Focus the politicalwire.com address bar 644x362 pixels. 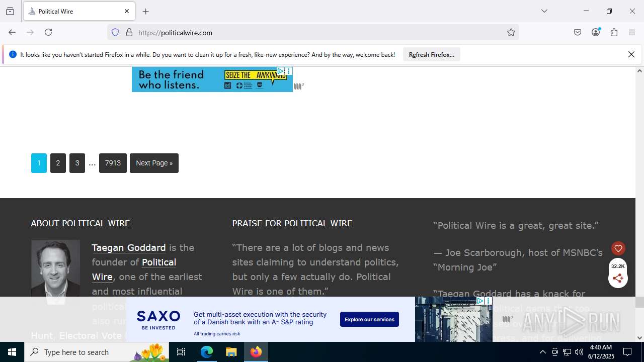coord(313,32)
